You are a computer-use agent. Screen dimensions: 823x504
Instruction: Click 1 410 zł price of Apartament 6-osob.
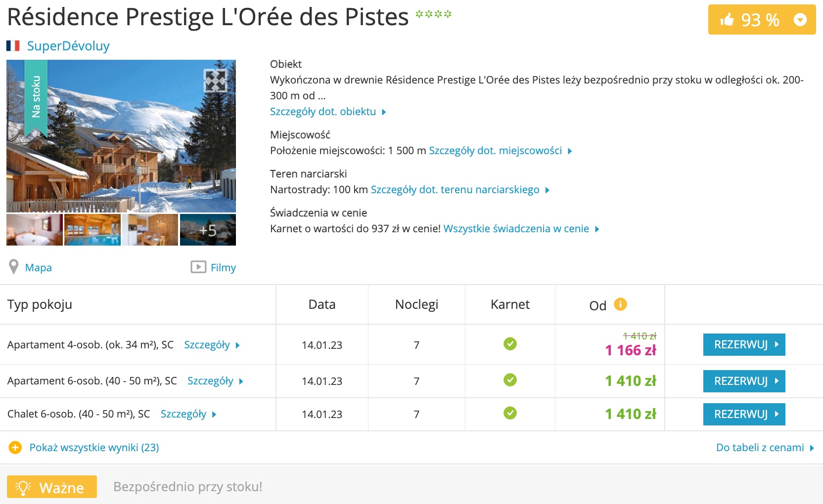631,381
